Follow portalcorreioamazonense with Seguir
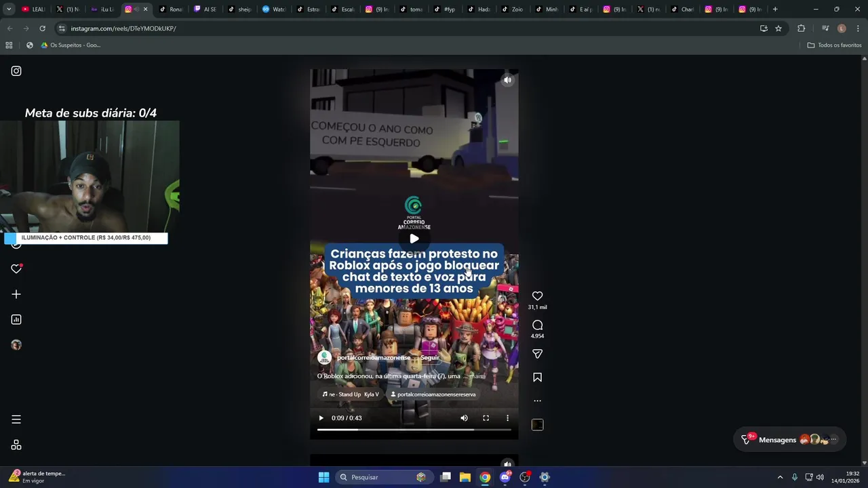Viewport: 868px width, 488px height. pos(430,357)
